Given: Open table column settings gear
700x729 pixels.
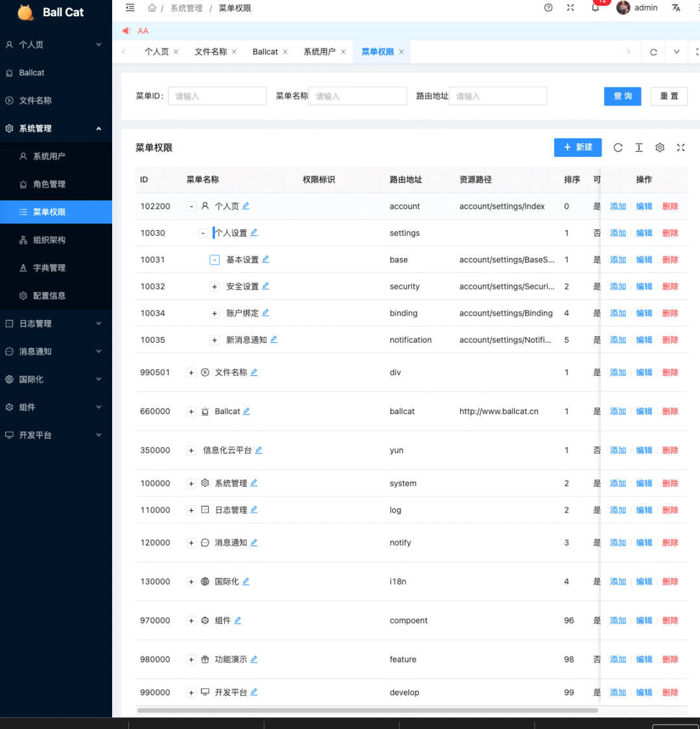Looking at the screenshot, I should tap(660, 147).
